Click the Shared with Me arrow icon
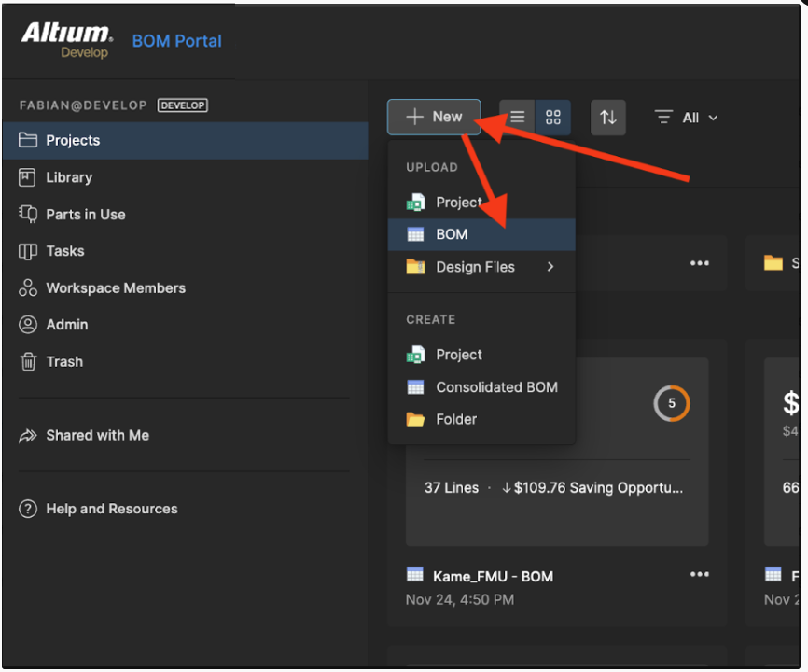The width and height of the screenshot is (808, 672). click(x=28, y=436)
